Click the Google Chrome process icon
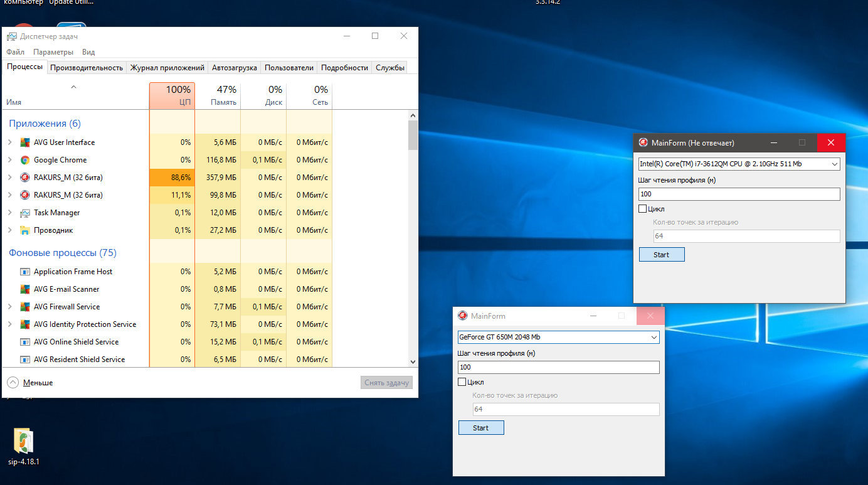The image size is (868, 485). (25, 160)
